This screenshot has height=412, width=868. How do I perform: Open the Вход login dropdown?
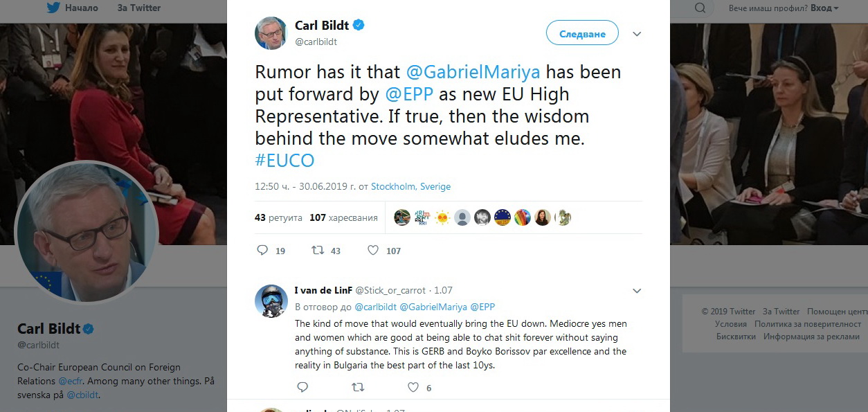pyautogui.click(x=824, y=8)
